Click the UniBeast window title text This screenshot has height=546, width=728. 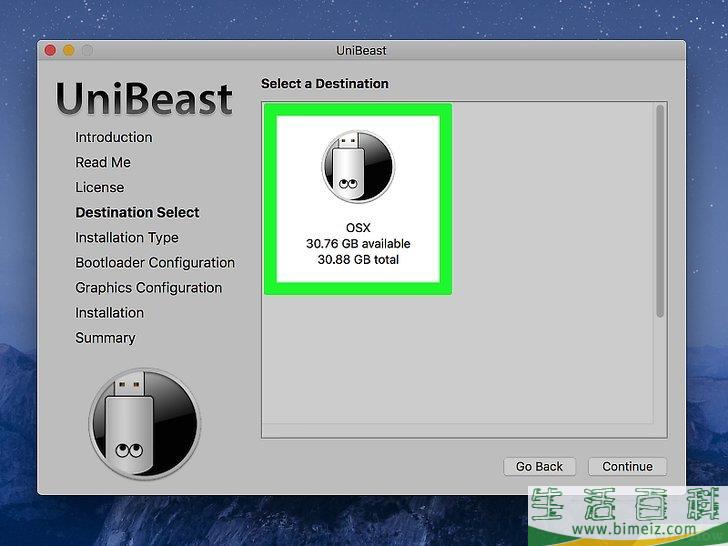click(361, 51)
